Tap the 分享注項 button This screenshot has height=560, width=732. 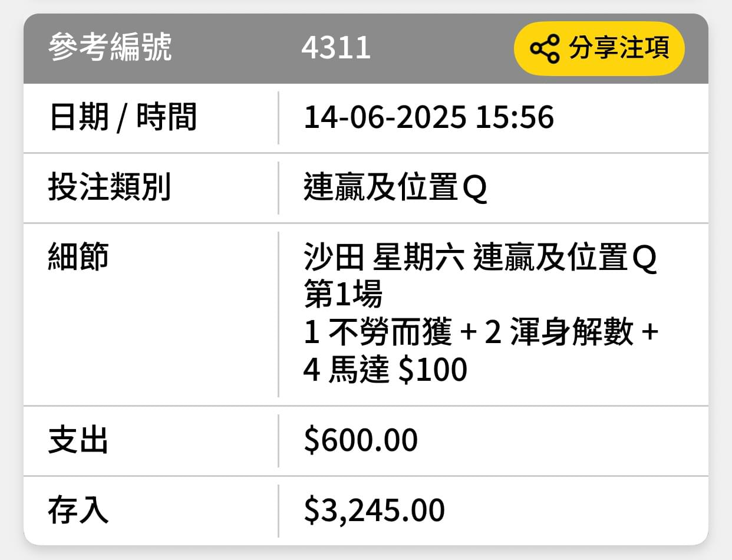(x=599, y=48)
